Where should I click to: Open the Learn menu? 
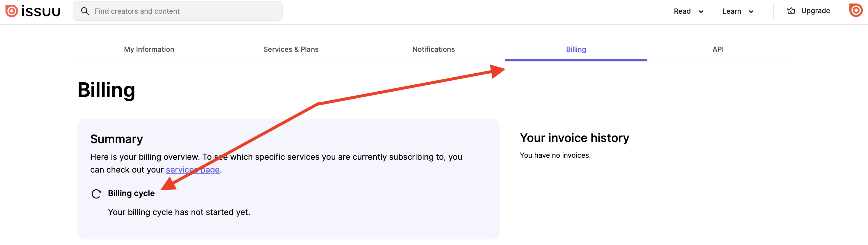(x=738, y=11)
